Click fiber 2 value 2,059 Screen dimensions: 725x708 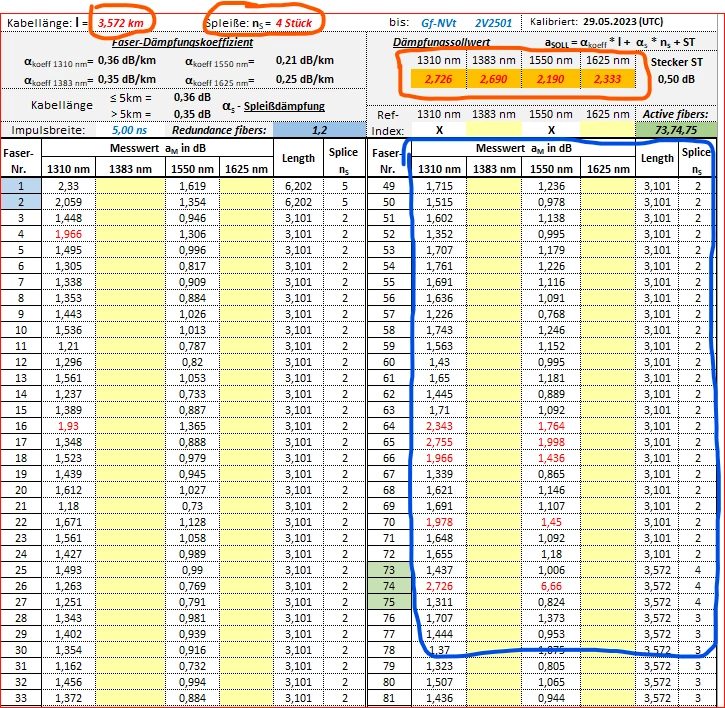[68, 202]
